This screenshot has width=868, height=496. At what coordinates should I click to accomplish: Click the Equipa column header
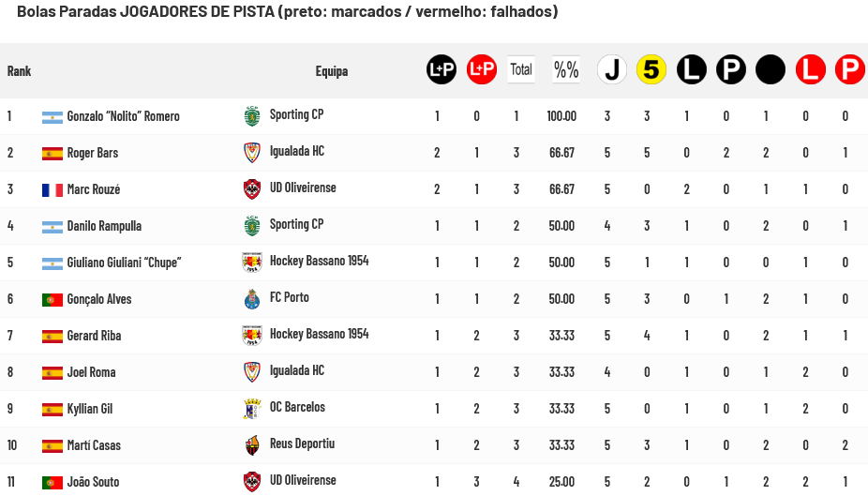tap(332, 71)
